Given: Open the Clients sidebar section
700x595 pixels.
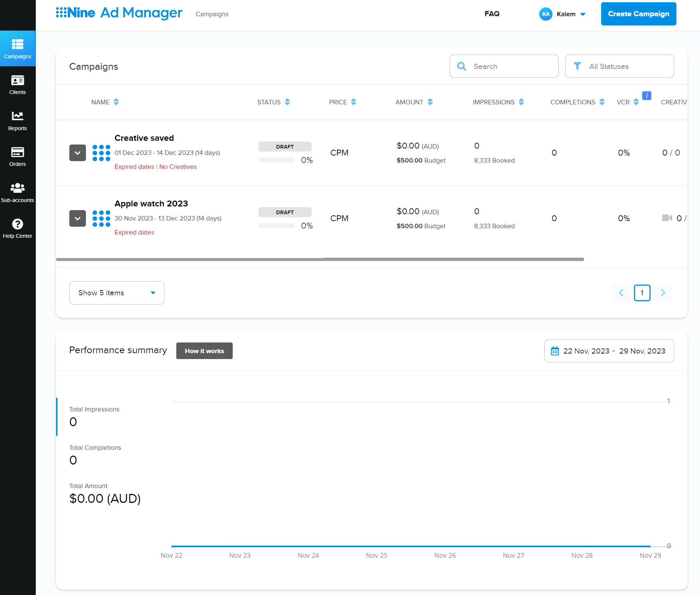Looking at the screenshot, I should point(18,85).
